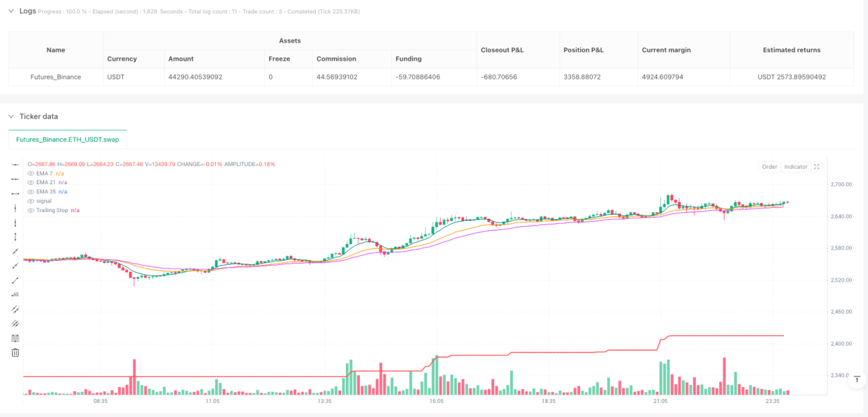Select the parallel straight lines tool
The width and height of the screenshot is (868, 417).
(15, 324)
